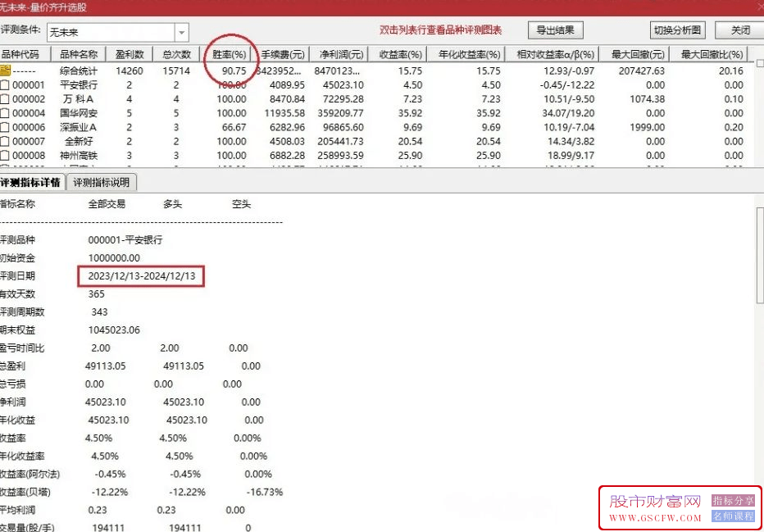The image size is (764, 532).
Task: Switch to the 评测指标详情 tab
Action: [32, 183]
